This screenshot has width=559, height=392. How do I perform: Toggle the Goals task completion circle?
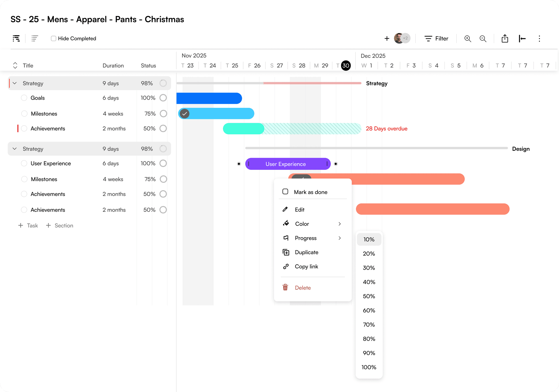[24, 98]
